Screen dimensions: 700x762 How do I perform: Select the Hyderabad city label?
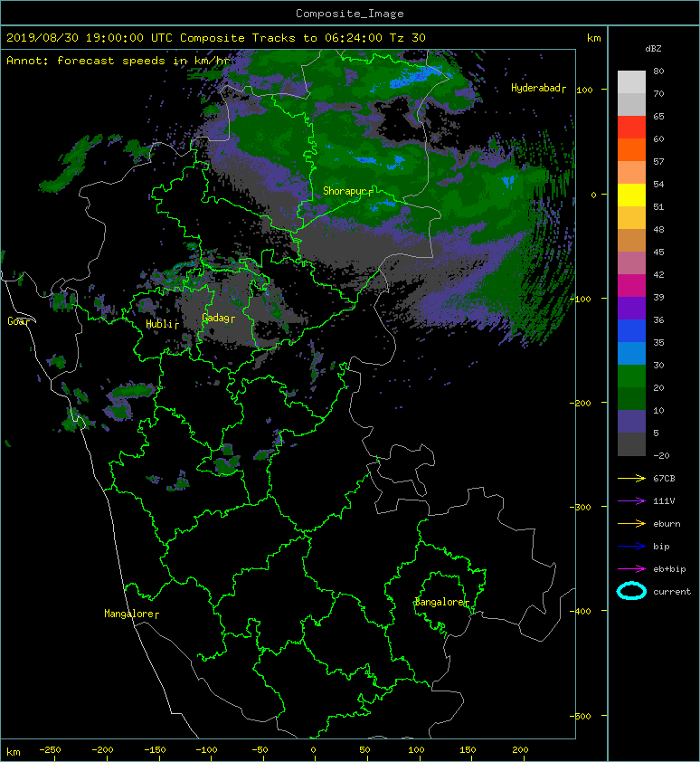tap(538, 88)
